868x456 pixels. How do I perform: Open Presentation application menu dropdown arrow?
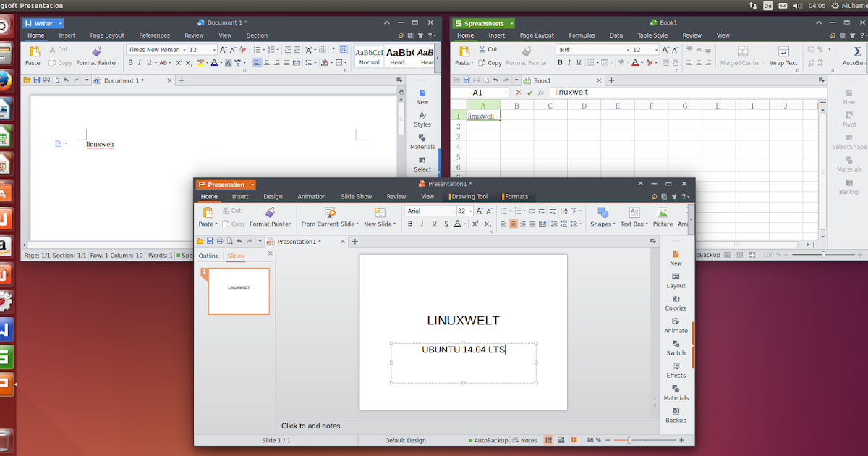[x=252, y=185]
